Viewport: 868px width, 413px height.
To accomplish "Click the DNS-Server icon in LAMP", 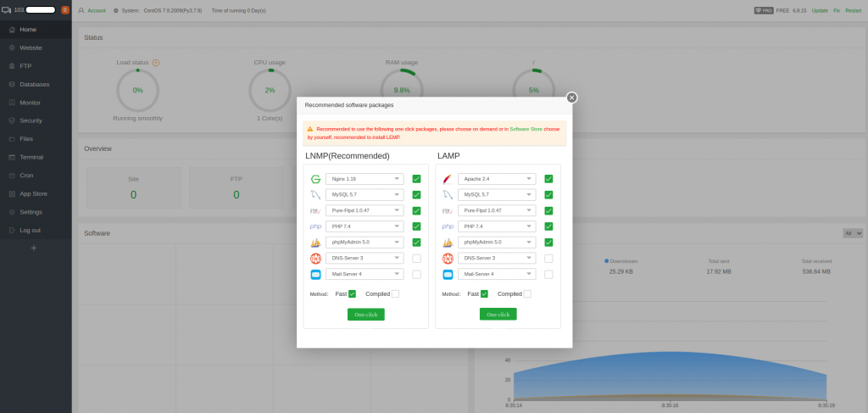I will point(448,259).
